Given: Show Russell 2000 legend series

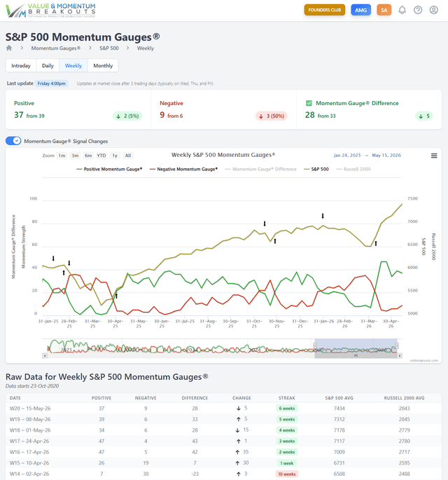Looking at the screenshot, I should [x=353, y=169].
